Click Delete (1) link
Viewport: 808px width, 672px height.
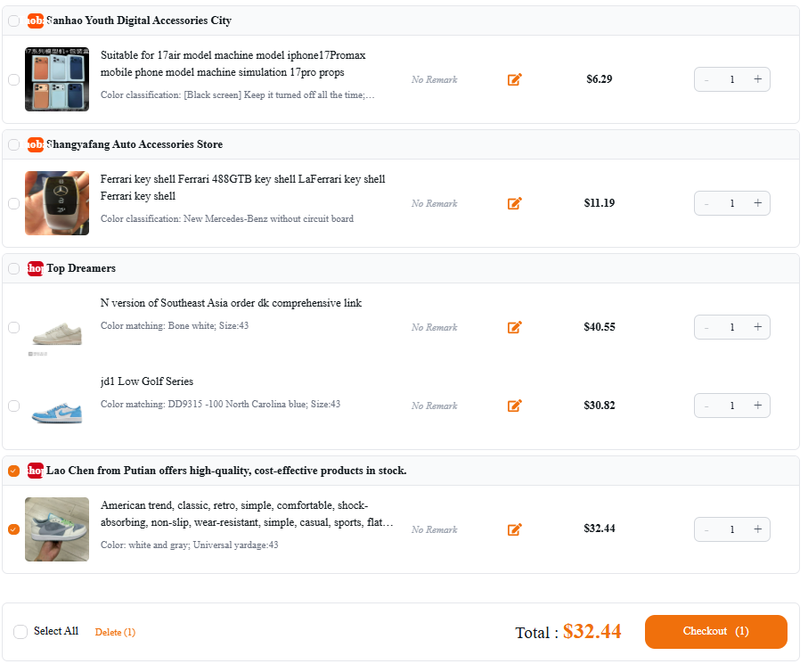pos(115,632)
